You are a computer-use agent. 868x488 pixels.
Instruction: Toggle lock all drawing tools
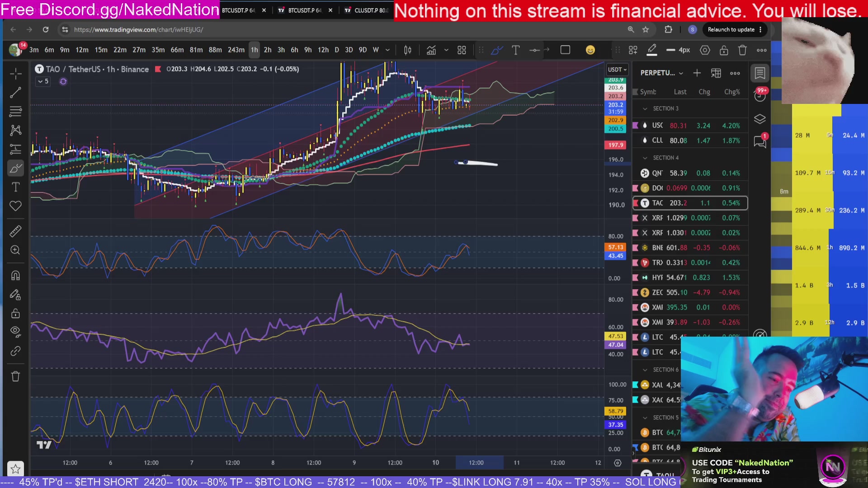click(x=15, y=313)
